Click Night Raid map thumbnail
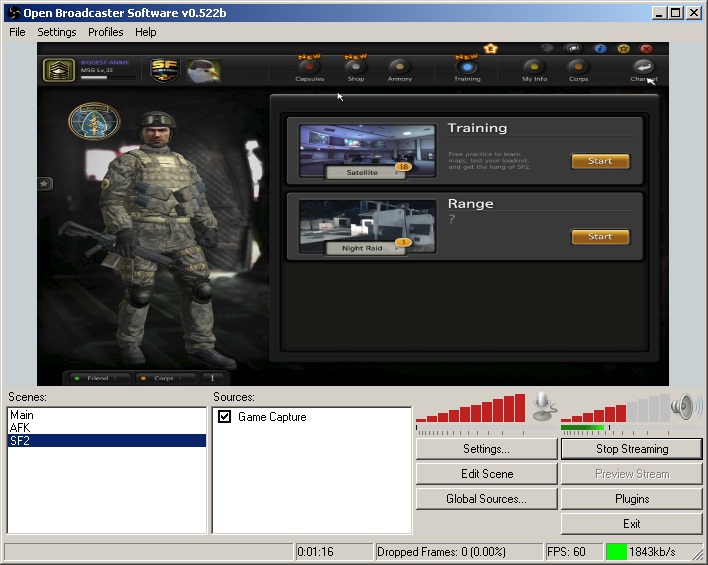The height and width of the screenshot is (565, 708). pyautogui.click(x=367, y=226)
